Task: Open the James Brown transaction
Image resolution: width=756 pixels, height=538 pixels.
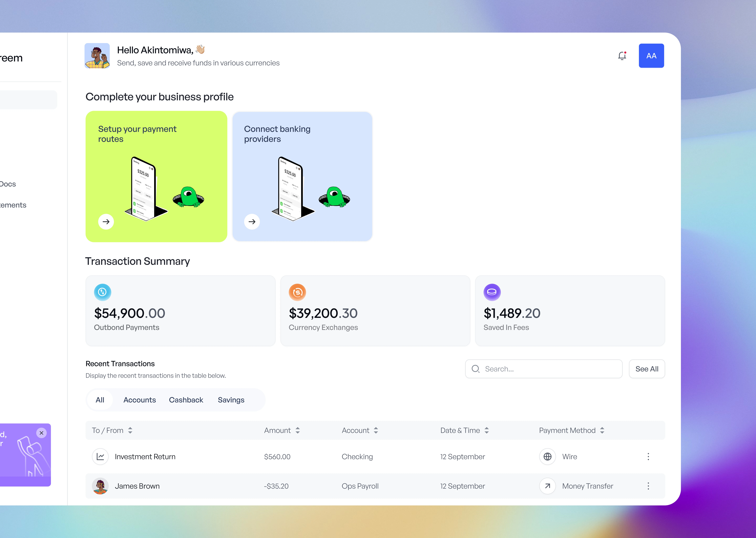Action: coord(375,486)
